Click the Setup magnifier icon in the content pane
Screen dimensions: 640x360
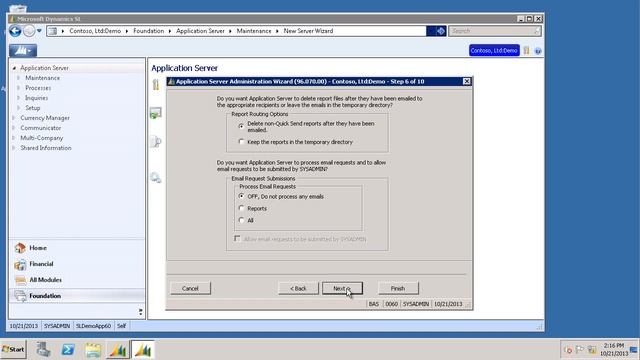[156, 178]
